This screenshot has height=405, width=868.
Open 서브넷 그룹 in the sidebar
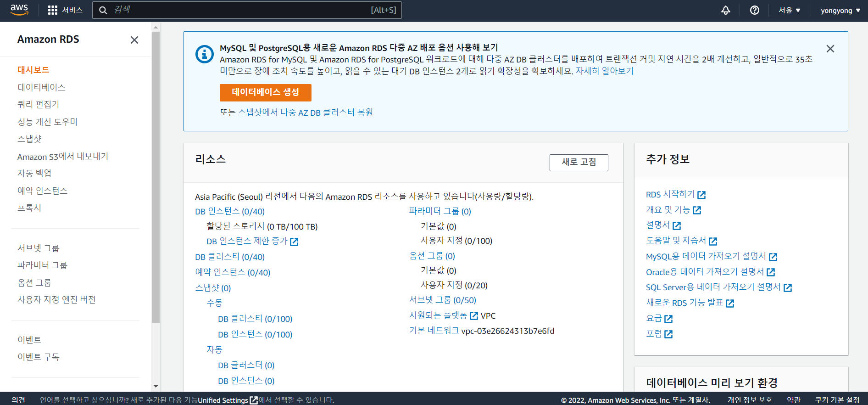pos(39,248)
